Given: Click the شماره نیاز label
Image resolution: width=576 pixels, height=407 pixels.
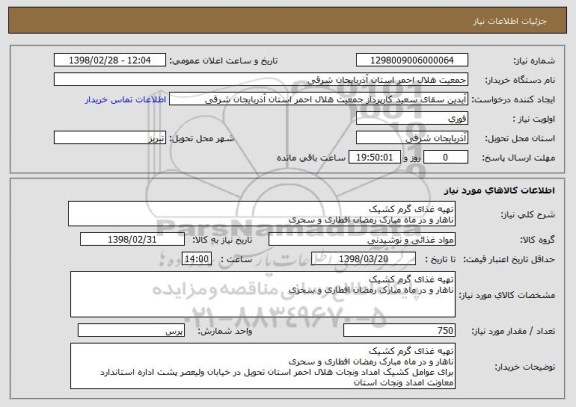Looking at the screenshot, I should (534, 61).
